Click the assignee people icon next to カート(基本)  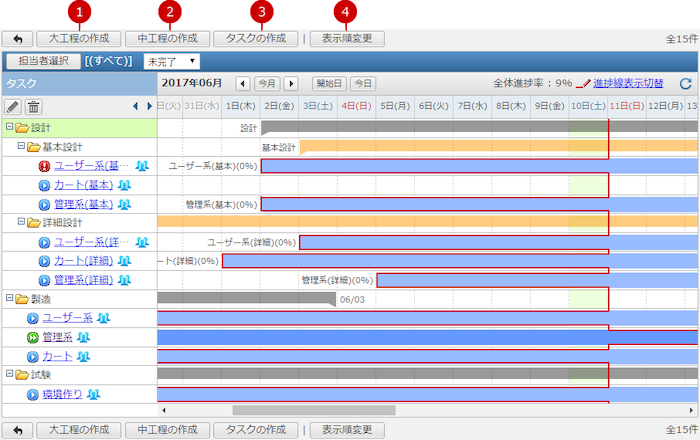[x=125, y=185]
